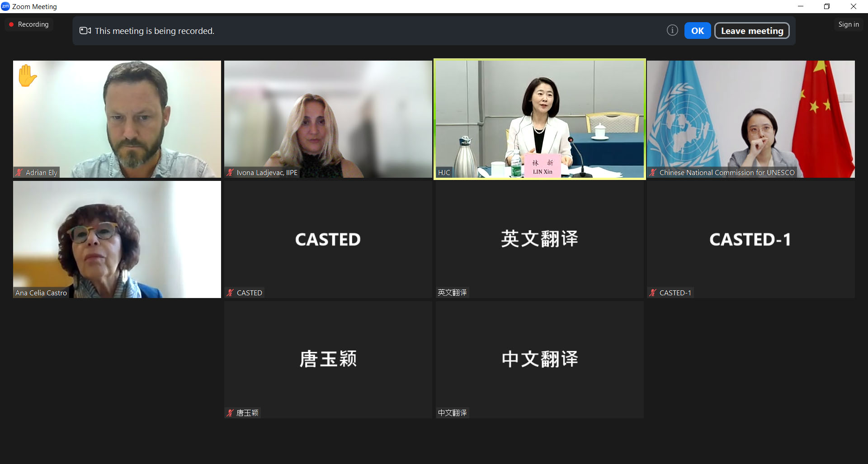Click the raised hand icon on Adrian Ely

tap(27, 75)
